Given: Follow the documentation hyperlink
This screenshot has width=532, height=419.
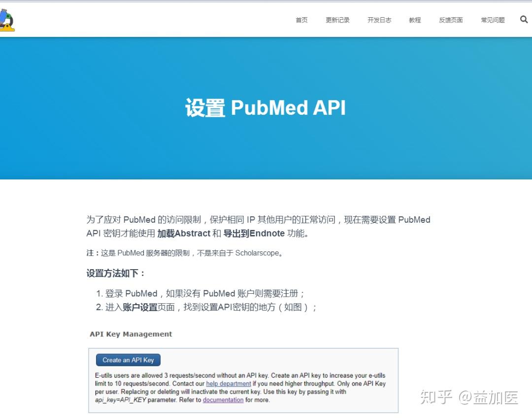Looking at the screenshot, I should click(223, 400).
